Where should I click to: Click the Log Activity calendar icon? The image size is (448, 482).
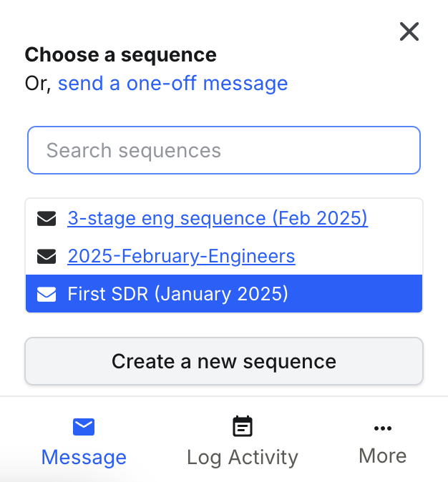point(243,426)
